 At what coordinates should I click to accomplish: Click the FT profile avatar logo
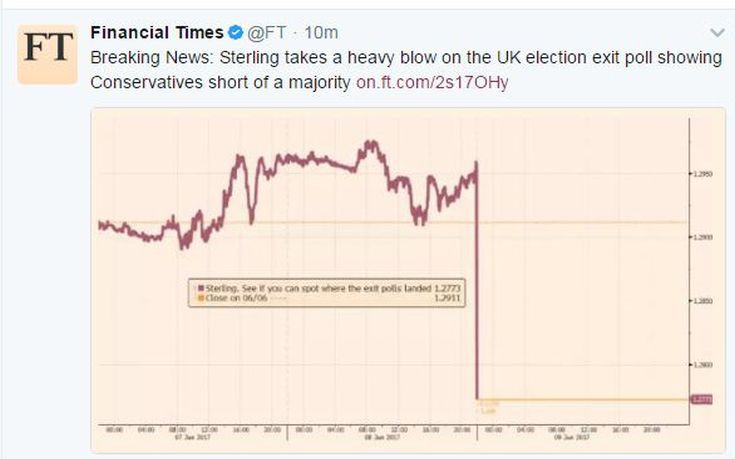(x=47, y=51)
